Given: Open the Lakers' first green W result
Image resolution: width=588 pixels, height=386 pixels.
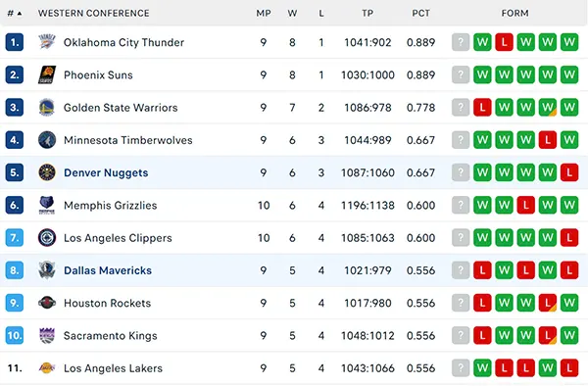Looking at the screenshot, I should 482,368.
